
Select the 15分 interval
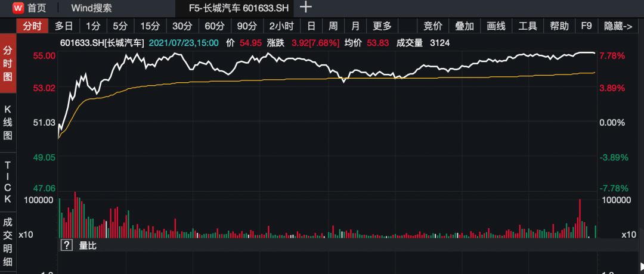point(150,26)
